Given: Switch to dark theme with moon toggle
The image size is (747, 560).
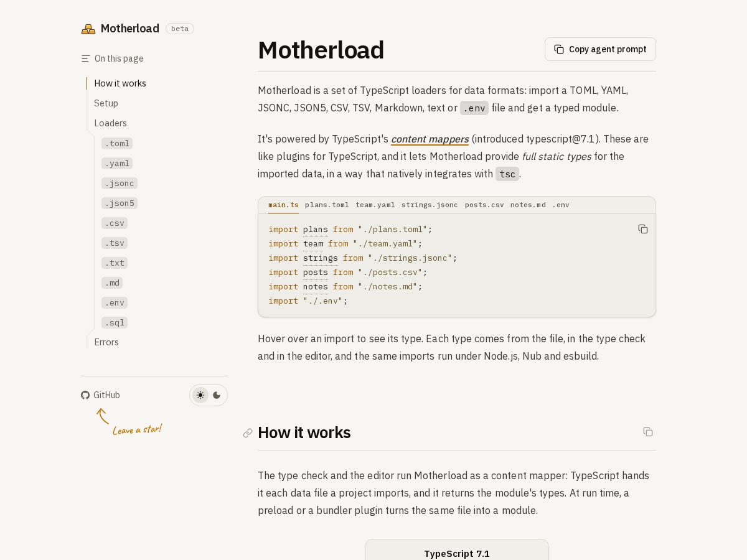Looking at the screenshot, I should pos(217,395).
